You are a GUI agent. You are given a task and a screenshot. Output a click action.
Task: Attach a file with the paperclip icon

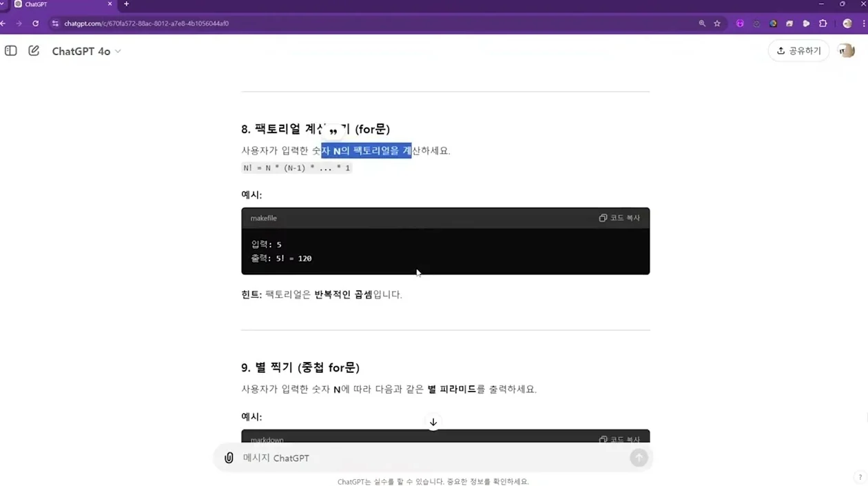[229, 458]
